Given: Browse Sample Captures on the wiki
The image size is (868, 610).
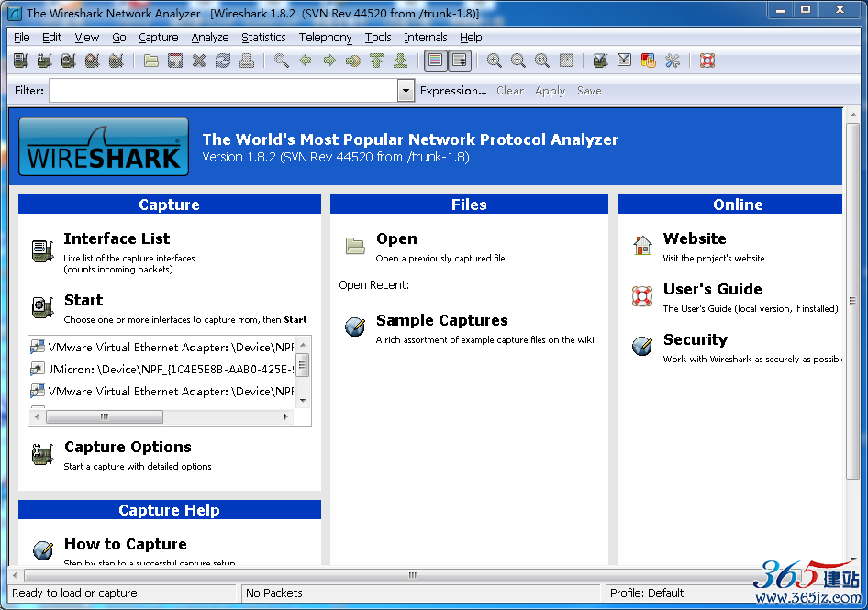Looking at the screenshot, I should click(441, 320).
